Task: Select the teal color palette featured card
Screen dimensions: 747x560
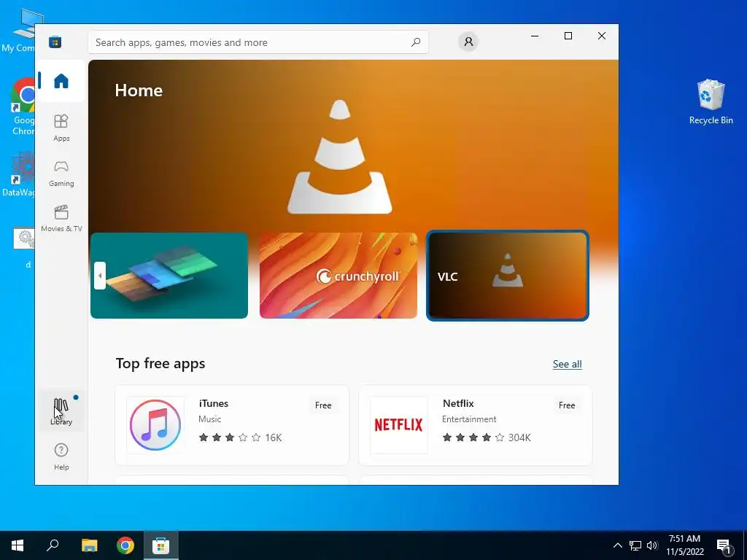Action: 169,275
